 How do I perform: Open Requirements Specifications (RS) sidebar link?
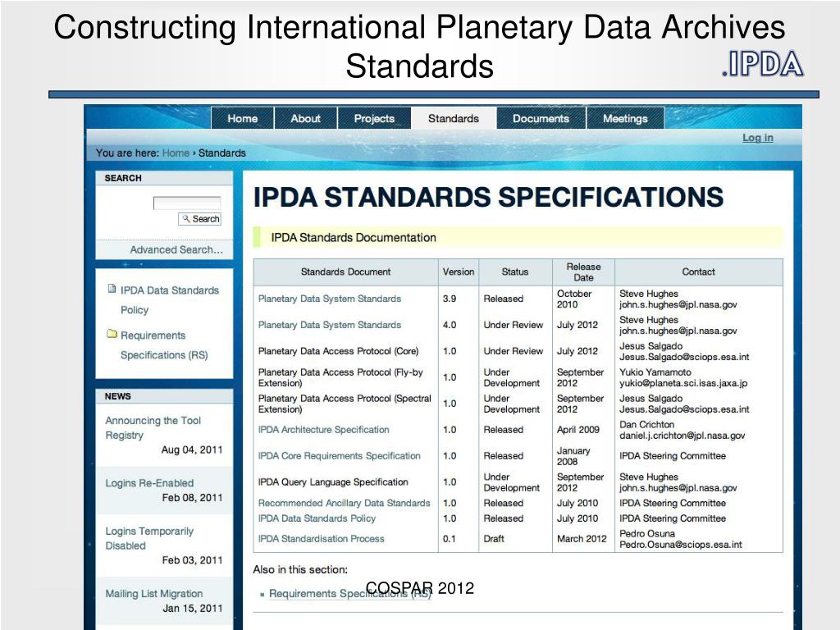[x=164, y=345]
